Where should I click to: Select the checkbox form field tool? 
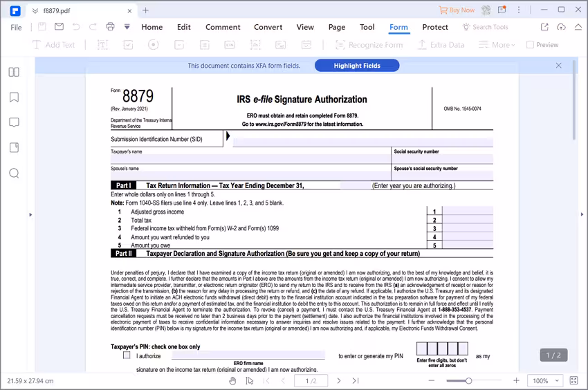[x=128, y=45]
